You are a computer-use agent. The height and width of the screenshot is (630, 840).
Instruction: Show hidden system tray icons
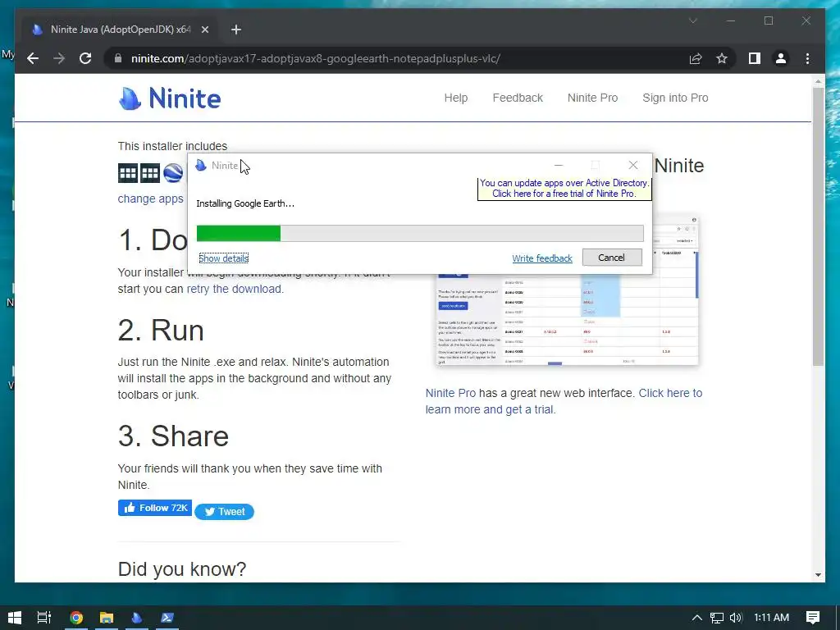[696, 618]
